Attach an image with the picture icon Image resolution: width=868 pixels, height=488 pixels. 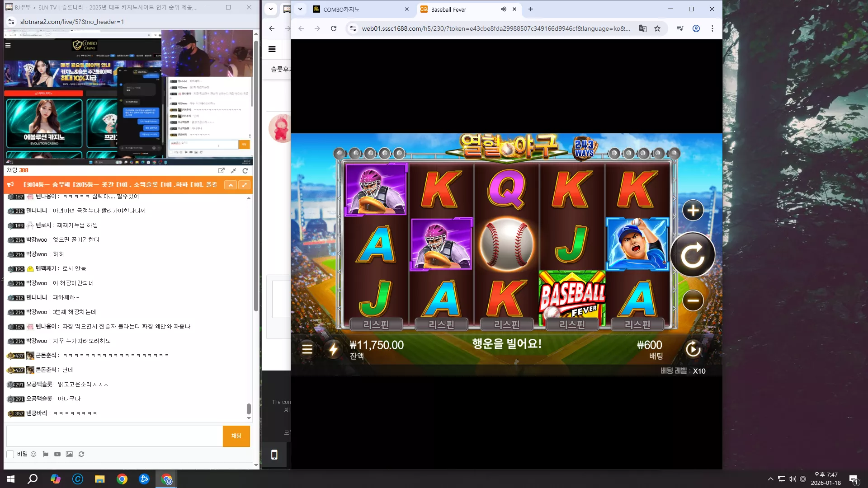(69, 454)
